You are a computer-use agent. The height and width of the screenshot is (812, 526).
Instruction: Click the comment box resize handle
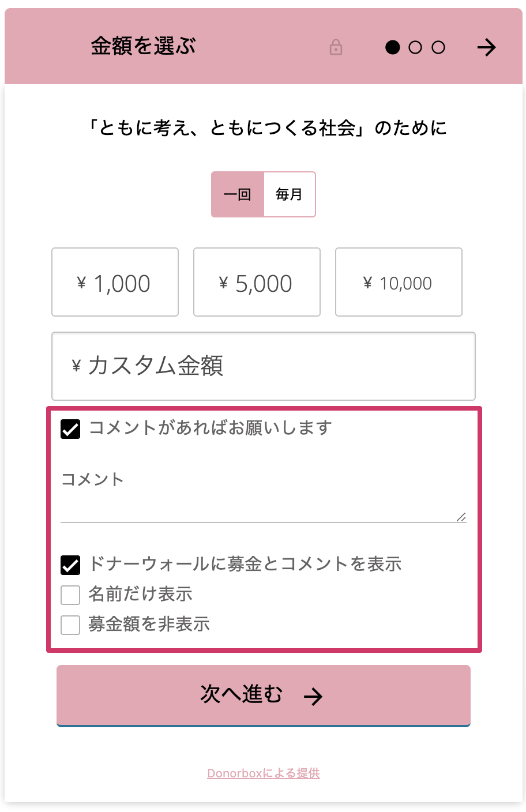click(461, 517)
